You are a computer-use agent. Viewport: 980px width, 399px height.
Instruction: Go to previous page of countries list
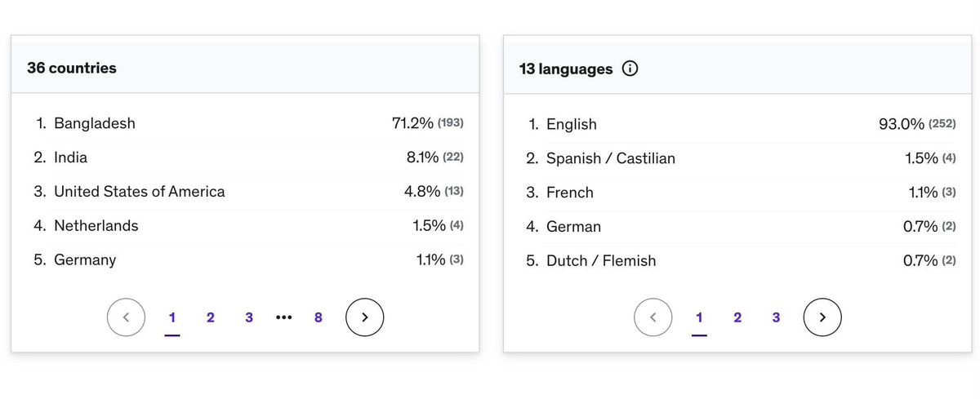pos(126,317)
